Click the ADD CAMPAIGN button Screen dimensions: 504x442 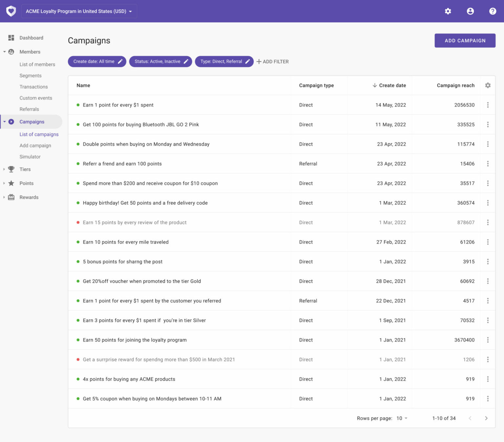coord(465,40)
